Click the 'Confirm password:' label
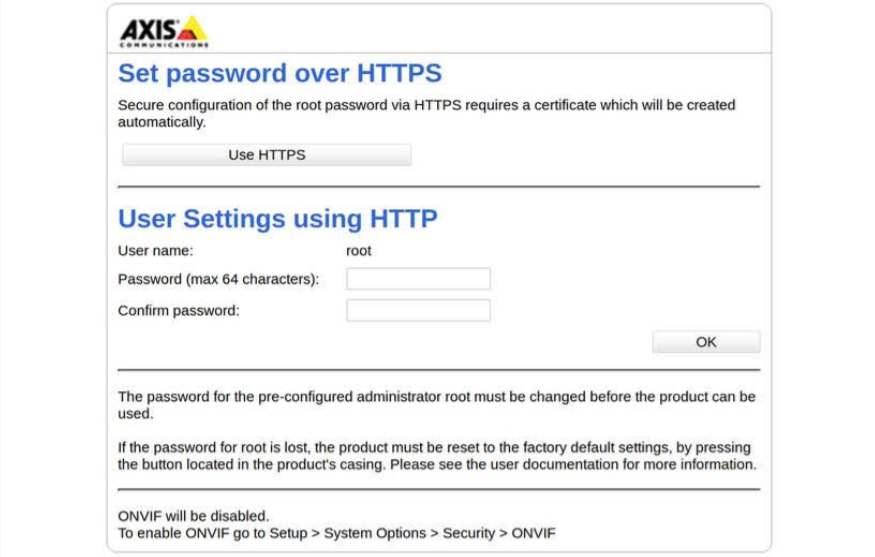This screenshot has width=875, height=557. (x=179, y=310)
